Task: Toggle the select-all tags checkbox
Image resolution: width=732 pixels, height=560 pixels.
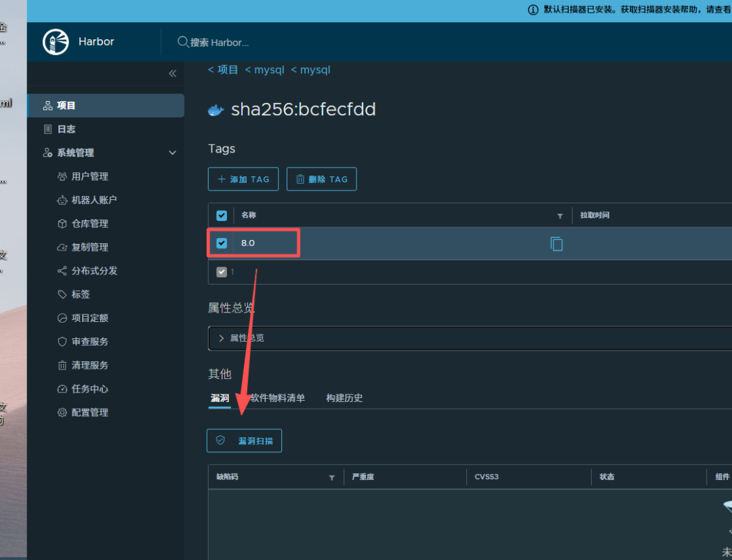Action: point(222,216)
